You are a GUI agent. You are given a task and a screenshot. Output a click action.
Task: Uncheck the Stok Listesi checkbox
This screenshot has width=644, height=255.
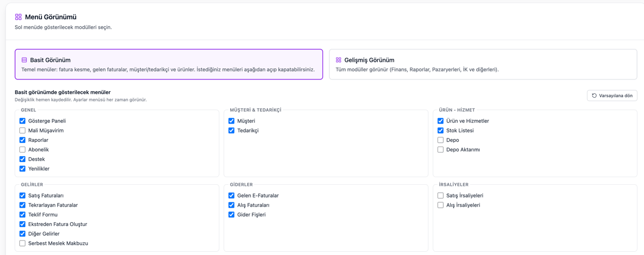click(441, 130)
